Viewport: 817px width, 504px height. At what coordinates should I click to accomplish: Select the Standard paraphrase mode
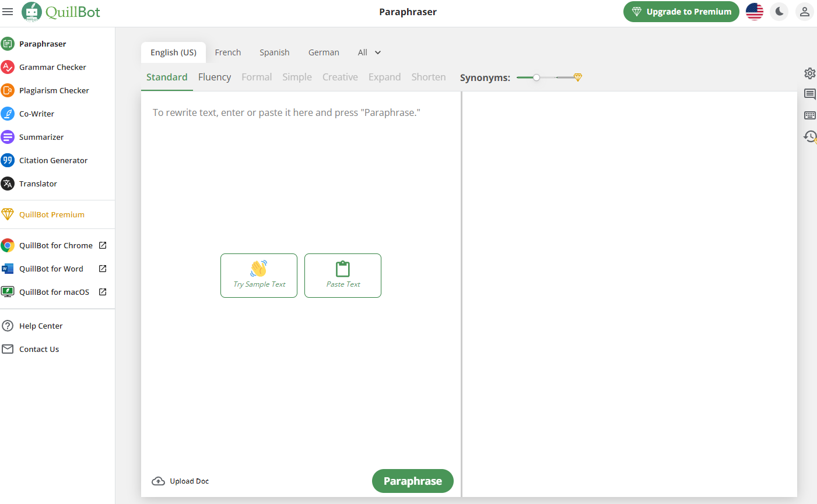coord(167,77)
